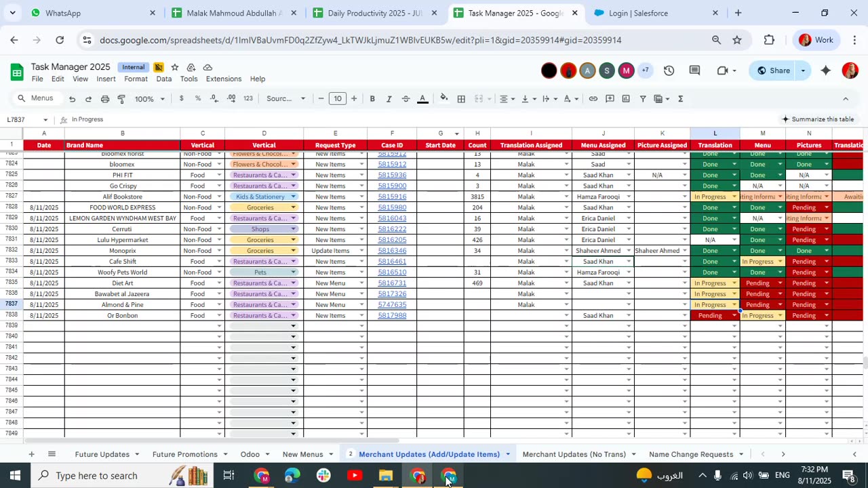868x488 pixels.
Task: Increase decimal places
Action: click(x=231, y=99)
